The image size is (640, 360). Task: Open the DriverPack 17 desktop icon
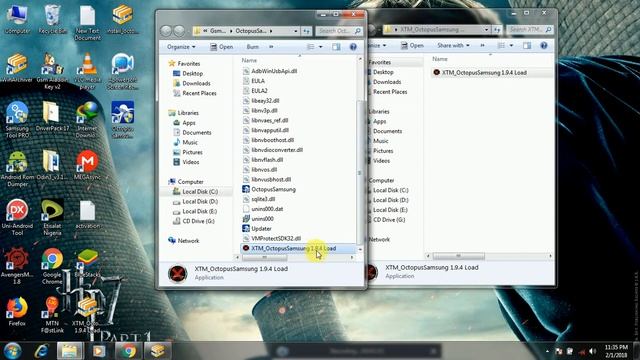52,116
